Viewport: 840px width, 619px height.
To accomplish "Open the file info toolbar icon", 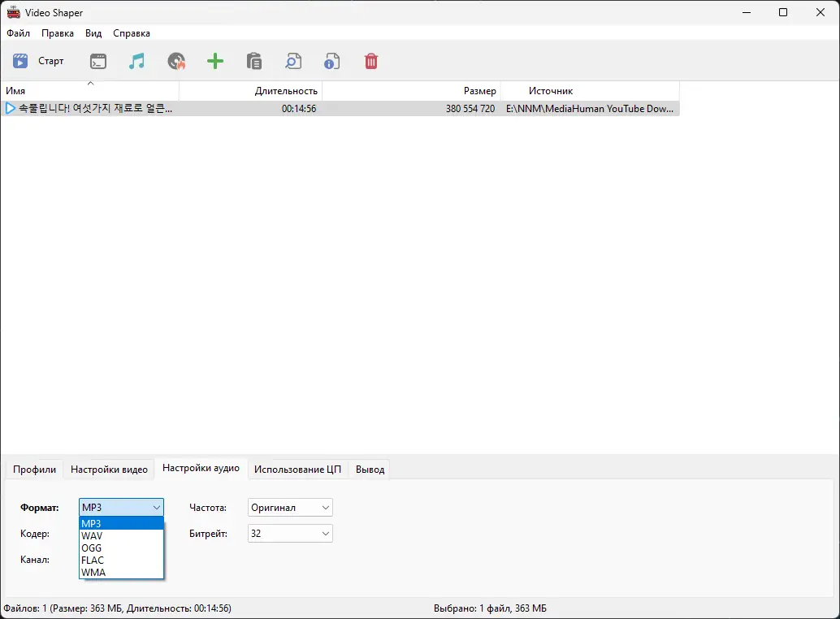I will pyautogui.click(x=332, y=61).
